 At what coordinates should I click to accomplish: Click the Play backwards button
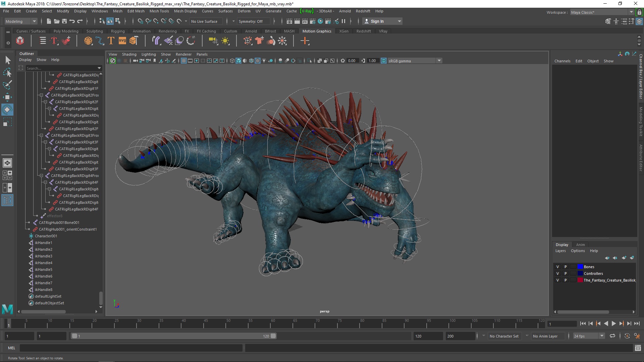coord(606,323)
